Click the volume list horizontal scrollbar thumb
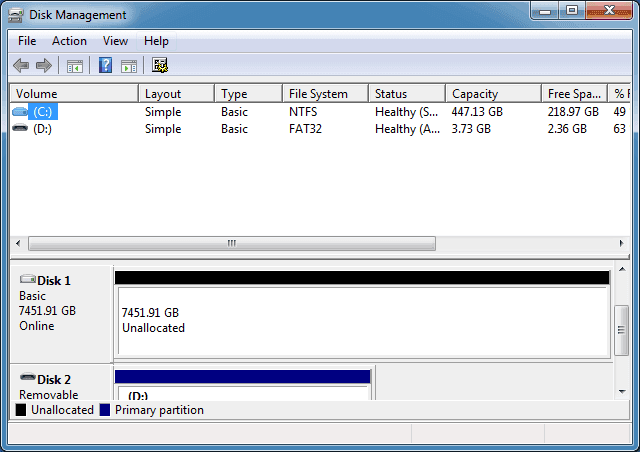 [x=232, y=243]
